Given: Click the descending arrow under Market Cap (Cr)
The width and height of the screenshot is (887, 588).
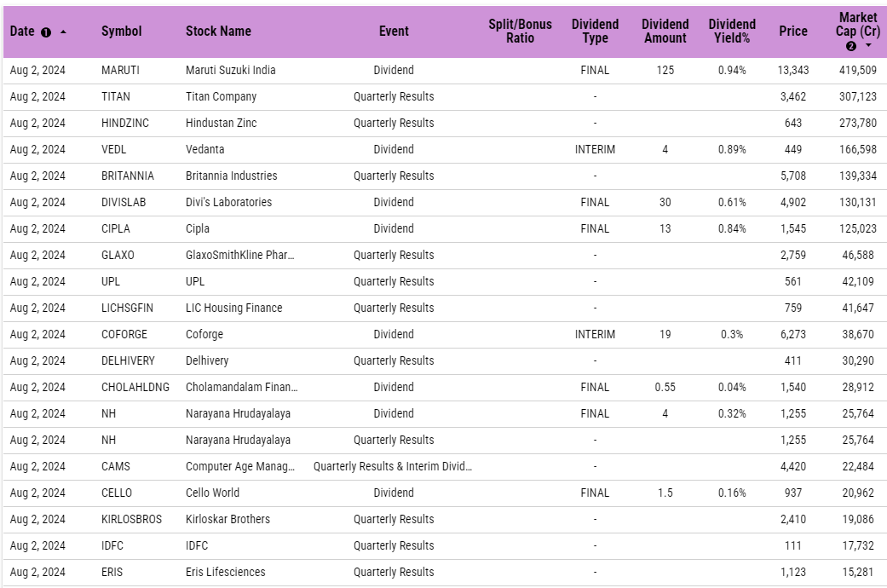Looking at the screenshot, I should tap(868, 46).
